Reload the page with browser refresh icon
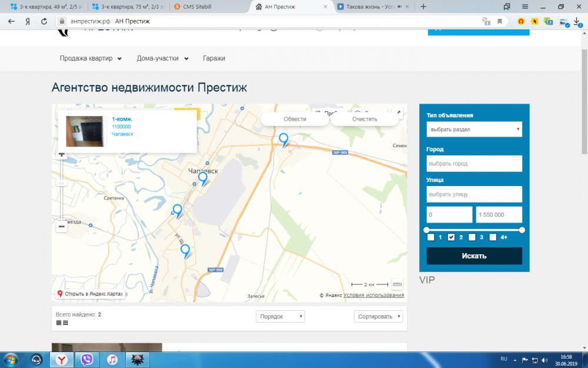Screen dimensions: 588x368 point(44,21)
